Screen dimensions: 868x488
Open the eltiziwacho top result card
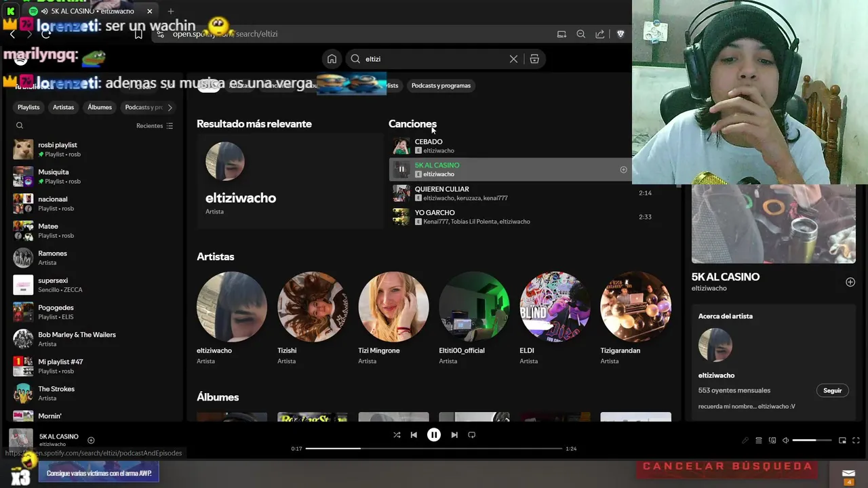pyautogui.click(x=290, y=181)
